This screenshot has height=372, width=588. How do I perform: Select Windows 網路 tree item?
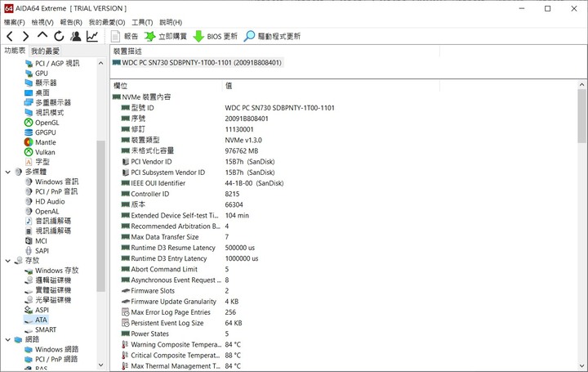point(51,349)
